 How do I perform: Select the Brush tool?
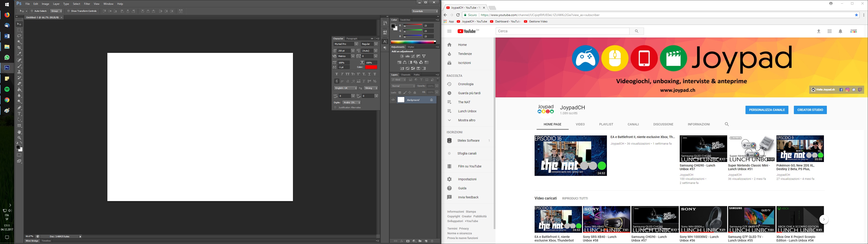click(x=19, y=66)
